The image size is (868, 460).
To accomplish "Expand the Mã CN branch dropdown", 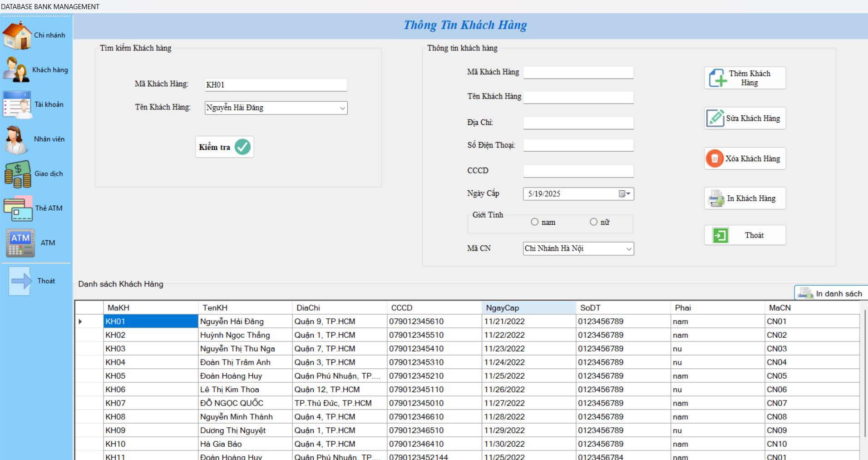I will (x=629, y=249).
